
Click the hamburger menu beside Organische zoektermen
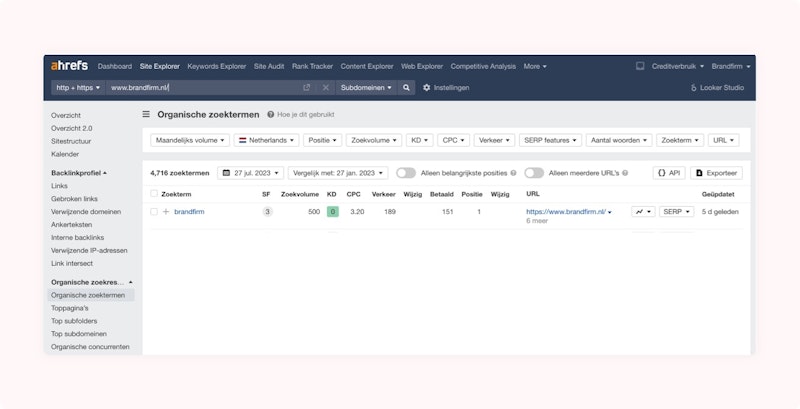pos(147,115)
